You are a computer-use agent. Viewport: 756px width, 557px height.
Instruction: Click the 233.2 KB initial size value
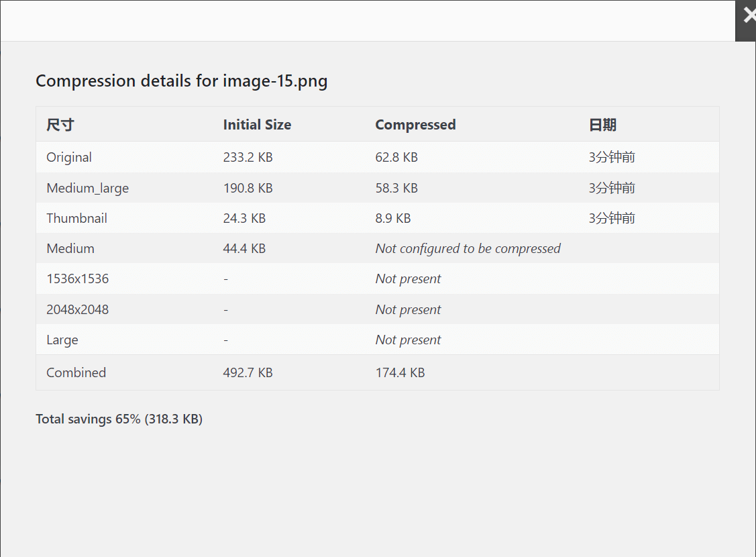248,158
